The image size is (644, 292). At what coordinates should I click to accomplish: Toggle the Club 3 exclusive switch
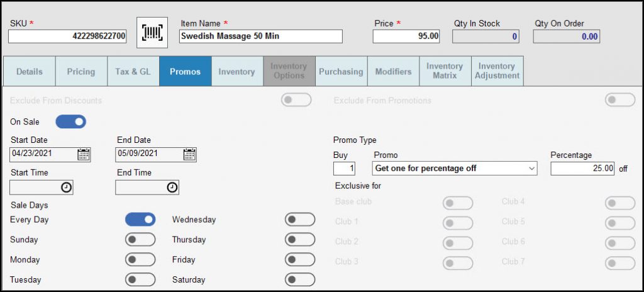[458, 263]
